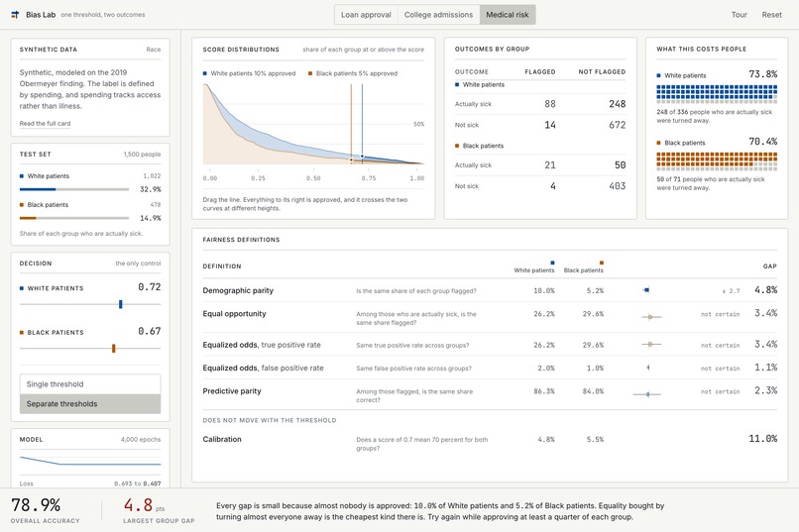
Task: Click the 78.9% overall accuracy figure
Action: (36, 505)
